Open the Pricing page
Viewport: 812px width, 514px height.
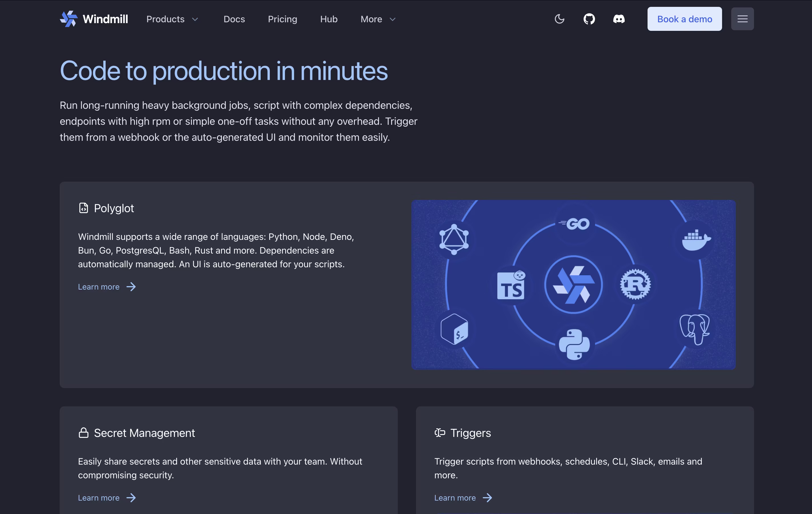(282, 19)
